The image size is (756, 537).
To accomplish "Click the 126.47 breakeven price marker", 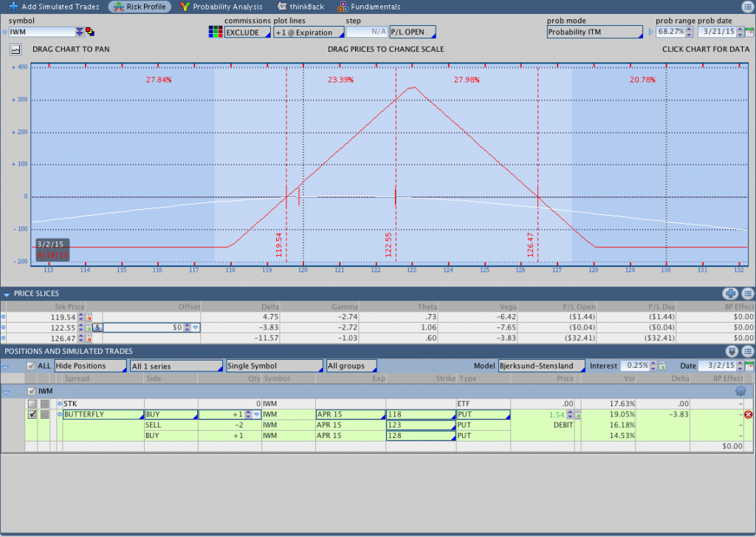I will click(x=530, y=244).
